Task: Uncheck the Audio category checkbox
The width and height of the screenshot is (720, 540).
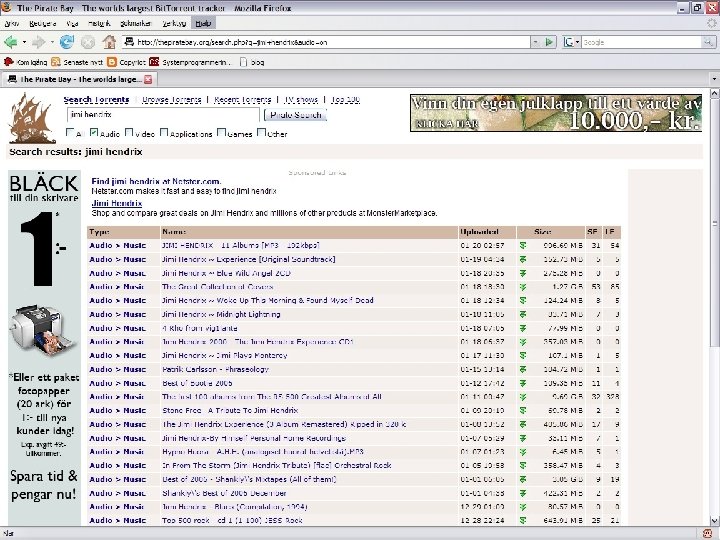Action: (94, 133)
